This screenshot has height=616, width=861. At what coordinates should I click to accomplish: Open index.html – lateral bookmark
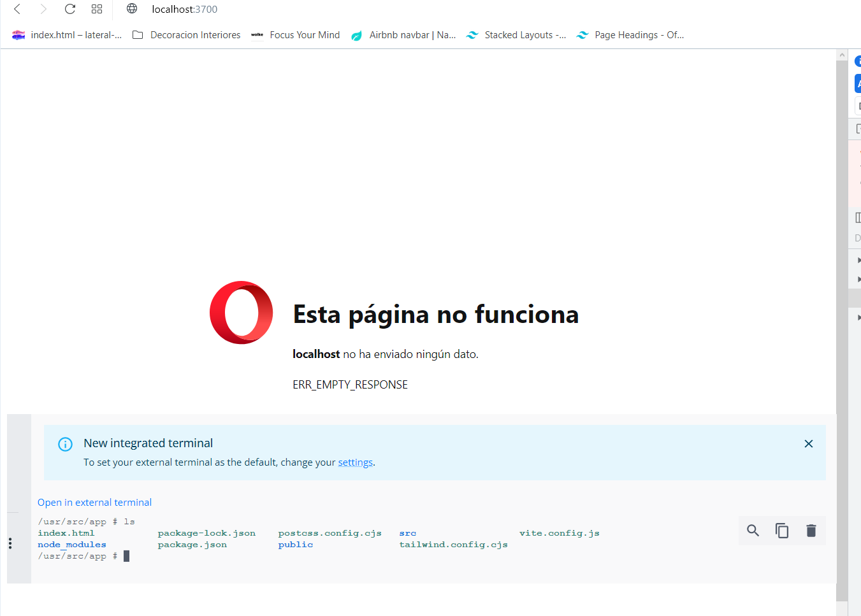coord(67,35)
